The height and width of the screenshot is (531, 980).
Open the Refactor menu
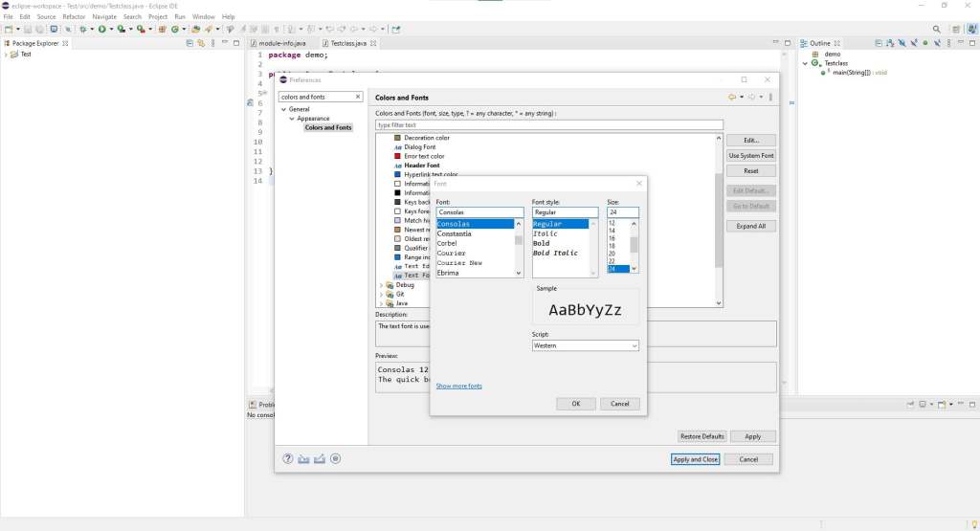[74, 17]
